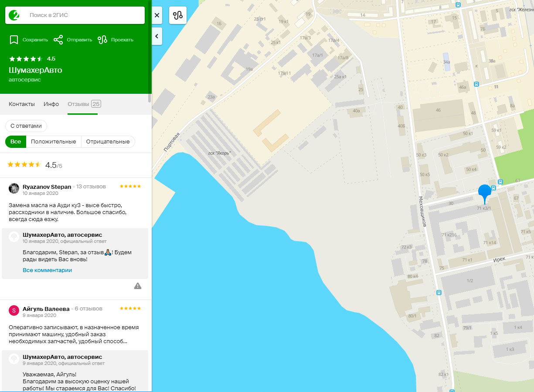Click the five-star rating in Ryazanov Stepan's review
534x392 pixels.
130,186
